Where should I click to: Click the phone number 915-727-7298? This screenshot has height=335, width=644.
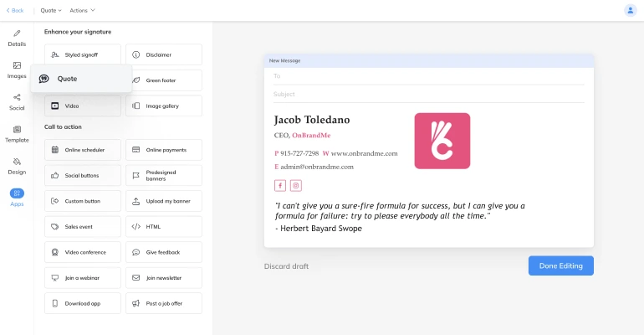pos(299,153)
